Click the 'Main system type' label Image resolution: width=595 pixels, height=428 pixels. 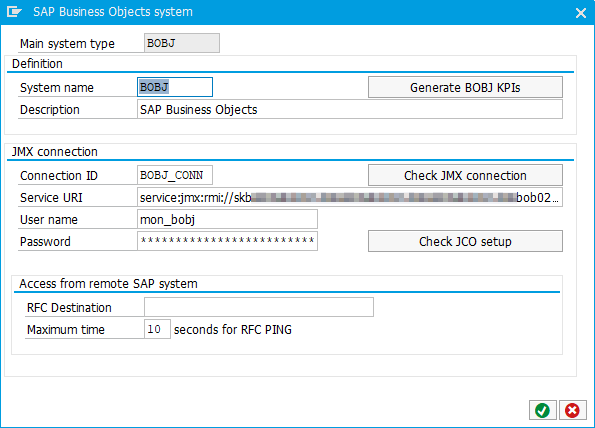click(x=67, y=44)
